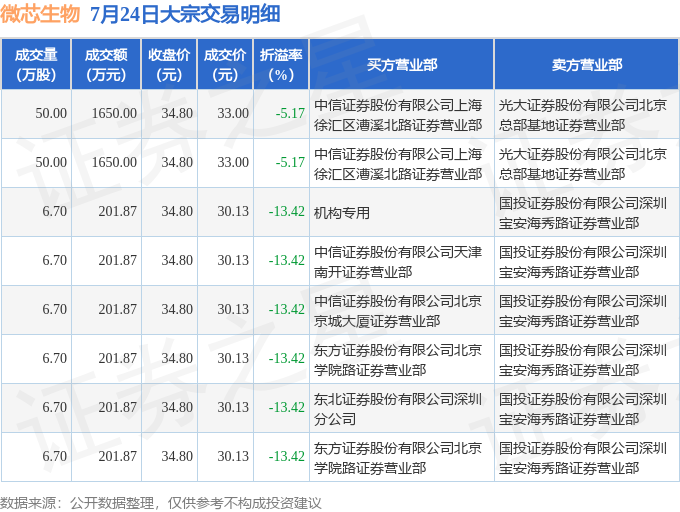The image size is (680, 512).
Task: Click 34.80 closing price in 机构专用 row
Action: click(x=177, y=212)
